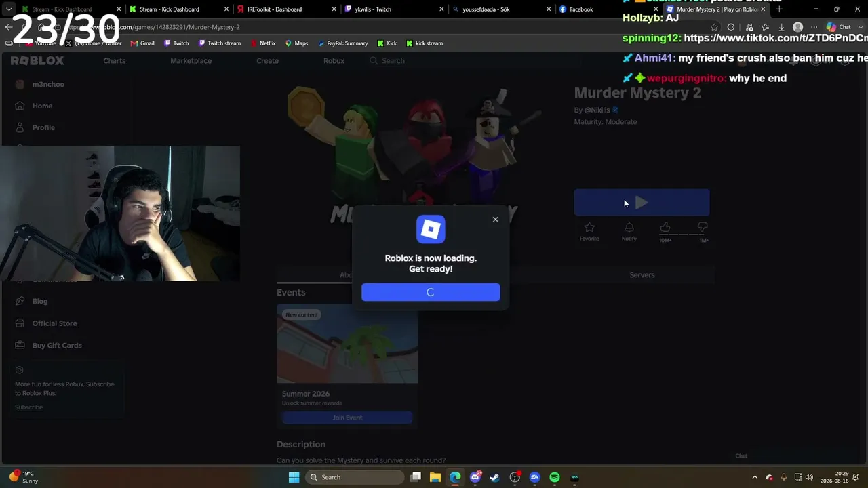Open the volume control in system tray
This screenshot has height=488, width=868.
coord(809,477)
